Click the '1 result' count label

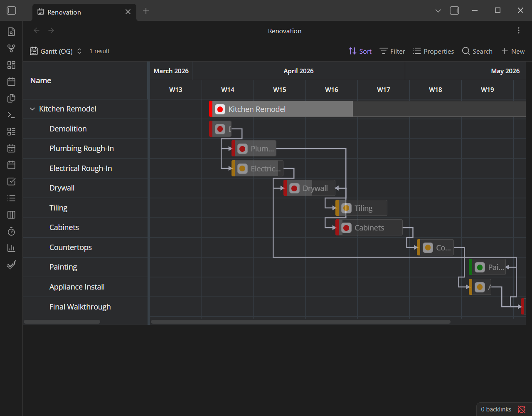100,51
